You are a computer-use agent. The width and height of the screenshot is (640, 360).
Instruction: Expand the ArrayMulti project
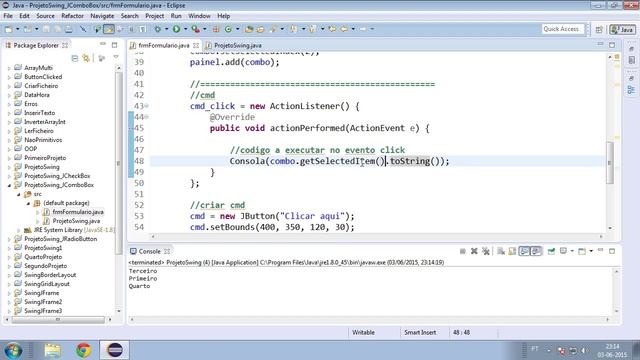(x=9, y=68)
